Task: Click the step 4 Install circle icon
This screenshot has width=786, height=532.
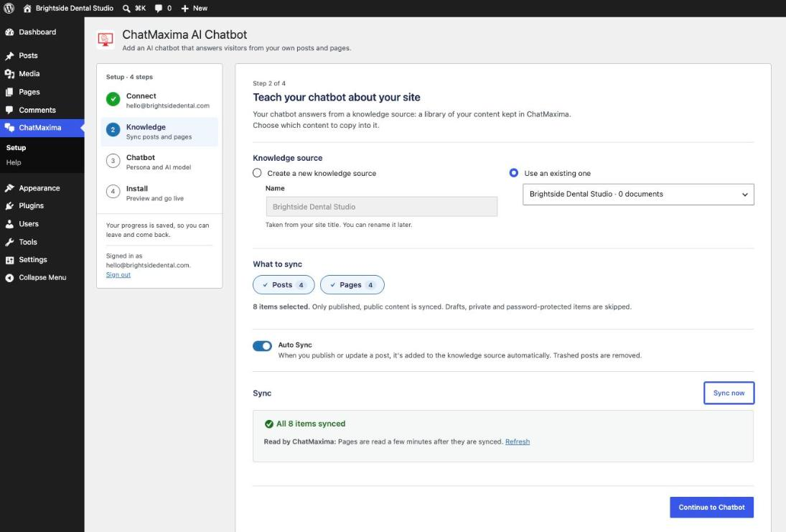Action: click(x=113, y=192)
